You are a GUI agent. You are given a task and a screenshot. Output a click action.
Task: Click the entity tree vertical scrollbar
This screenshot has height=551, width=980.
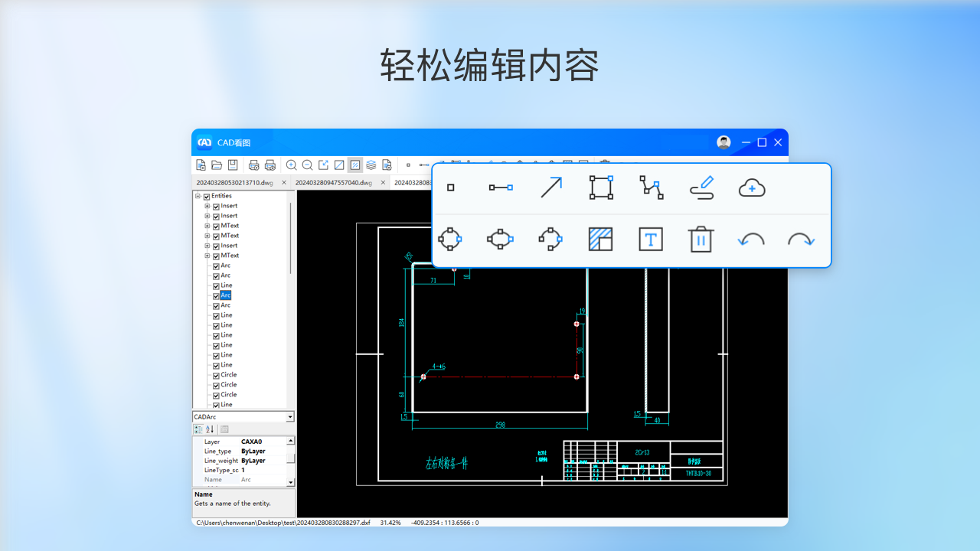290,237
